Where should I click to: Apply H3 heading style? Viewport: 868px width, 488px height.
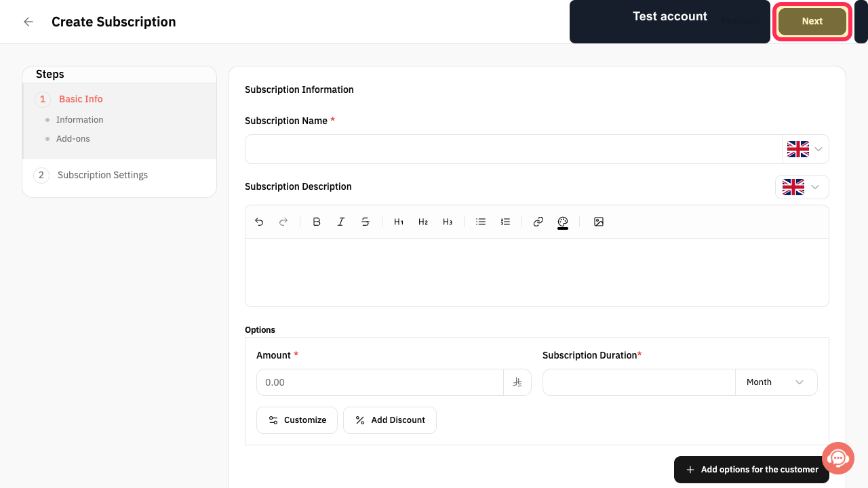(448, 222)
